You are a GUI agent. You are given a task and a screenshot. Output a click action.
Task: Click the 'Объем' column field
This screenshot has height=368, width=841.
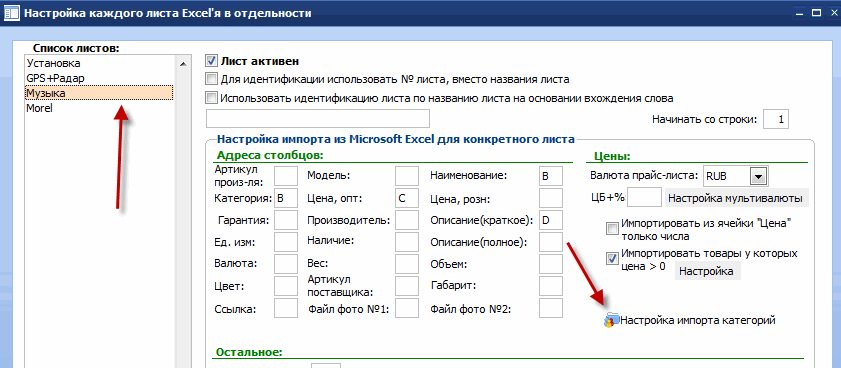click(x=551, y=264)
